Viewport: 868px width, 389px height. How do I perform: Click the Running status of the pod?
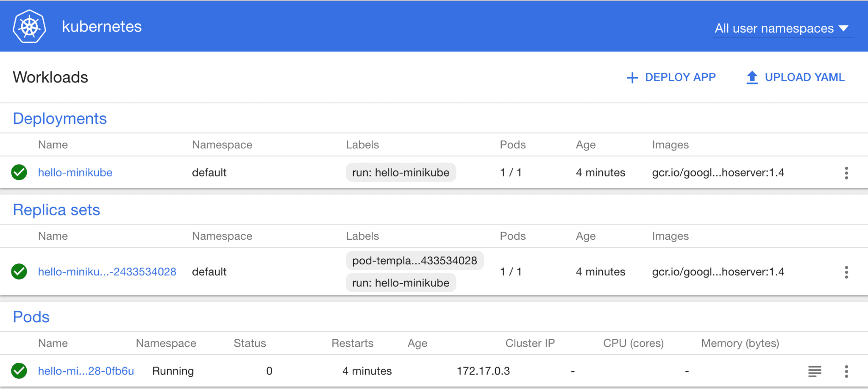(173, 371)
